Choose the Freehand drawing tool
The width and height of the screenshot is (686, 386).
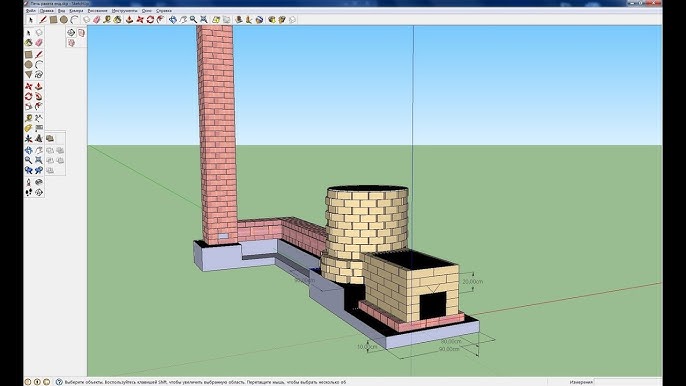click(x=39, y=74)
